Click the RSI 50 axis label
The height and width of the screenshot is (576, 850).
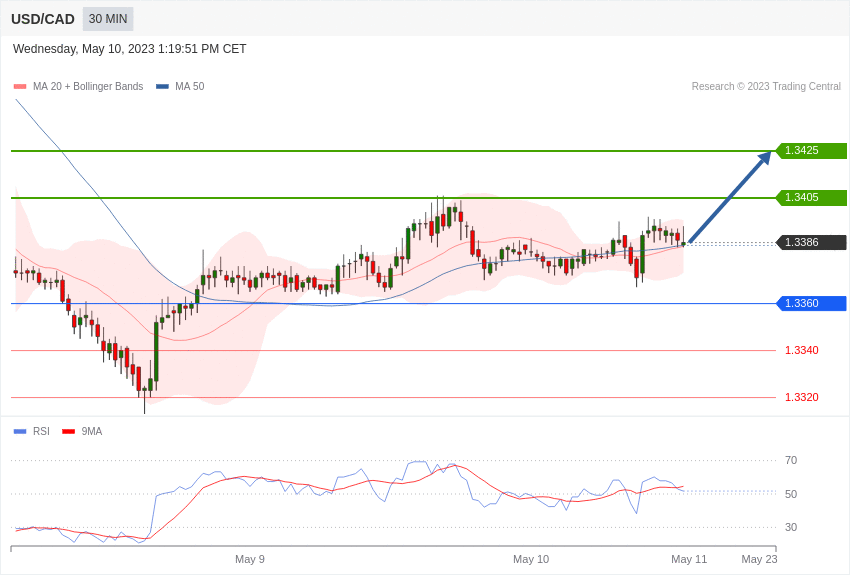(791, 494)
